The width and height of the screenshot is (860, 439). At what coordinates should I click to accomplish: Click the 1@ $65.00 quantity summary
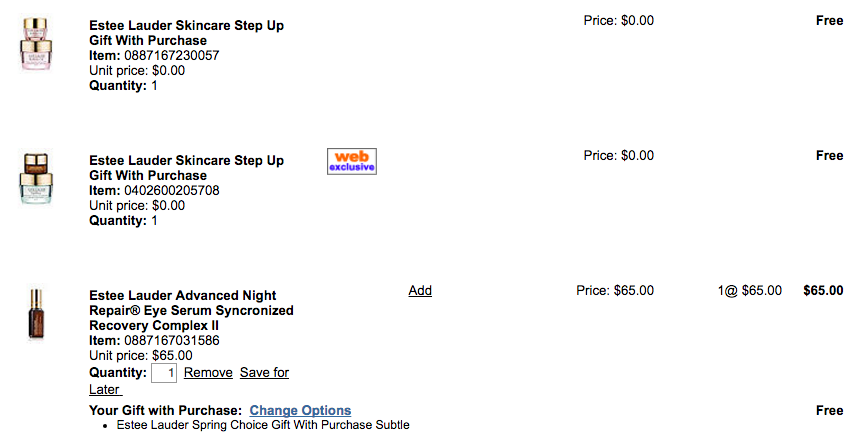coord(750,290)
